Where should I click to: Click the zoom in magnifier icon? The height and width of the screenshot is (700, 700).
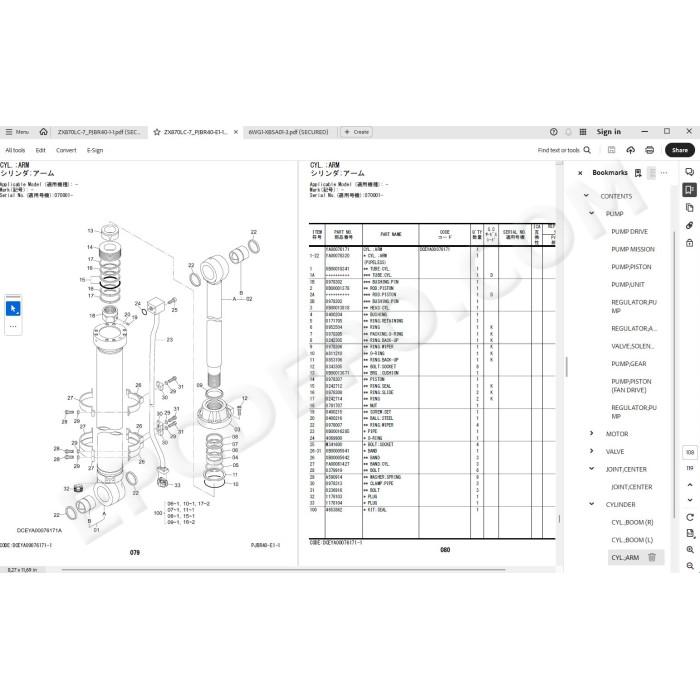pyautogui.click(x=690, y=550)
